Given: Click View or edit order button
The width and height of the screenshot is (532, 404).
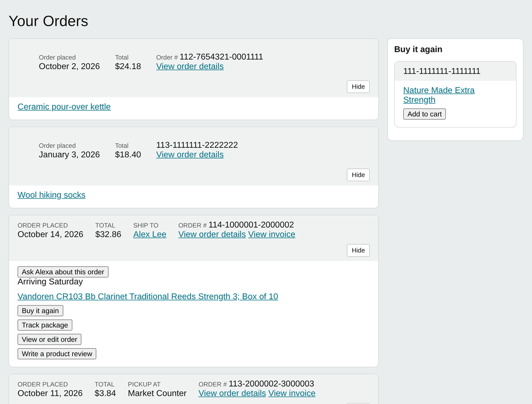Looking at the screenshot, I should point(49,339).
